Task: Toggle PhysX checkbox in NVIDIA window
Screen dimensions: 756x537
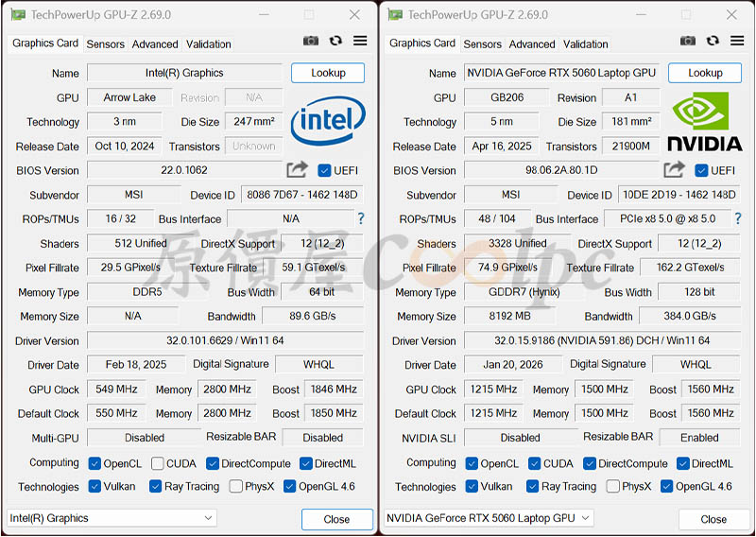Action: point(613,487)
